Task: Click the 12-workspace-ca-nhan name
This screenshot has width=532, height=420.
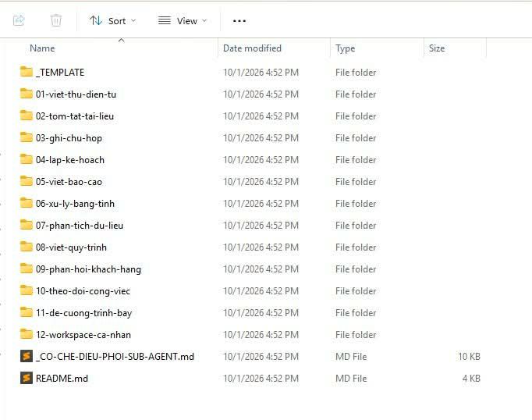Action: (x=83, y=335)
